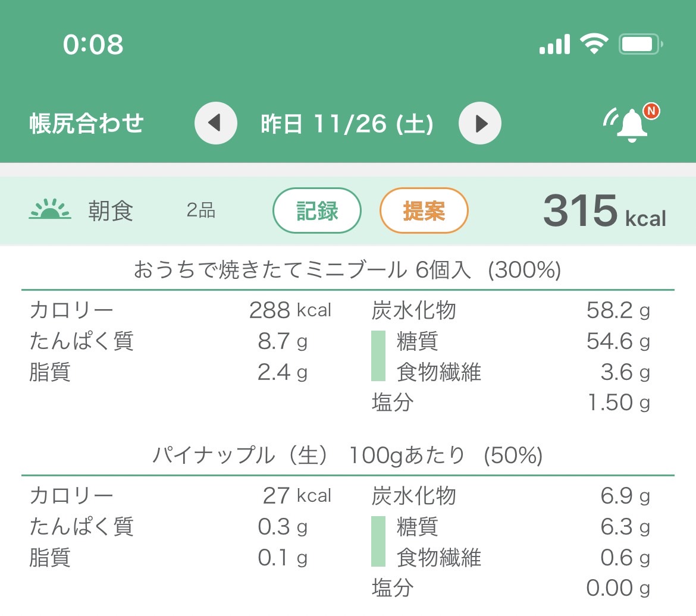Tap the breakfast sunrise icon
Image resolution: width=696 pixels, height=616 pixels.
coord(50,209)
